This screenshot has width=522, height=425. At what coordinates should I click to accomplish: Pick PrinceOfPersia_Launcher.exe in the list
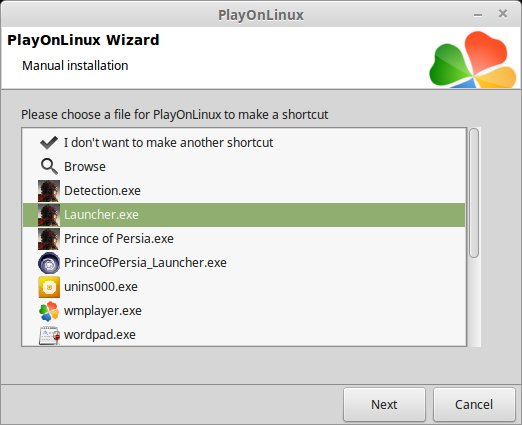coord(244,263)
